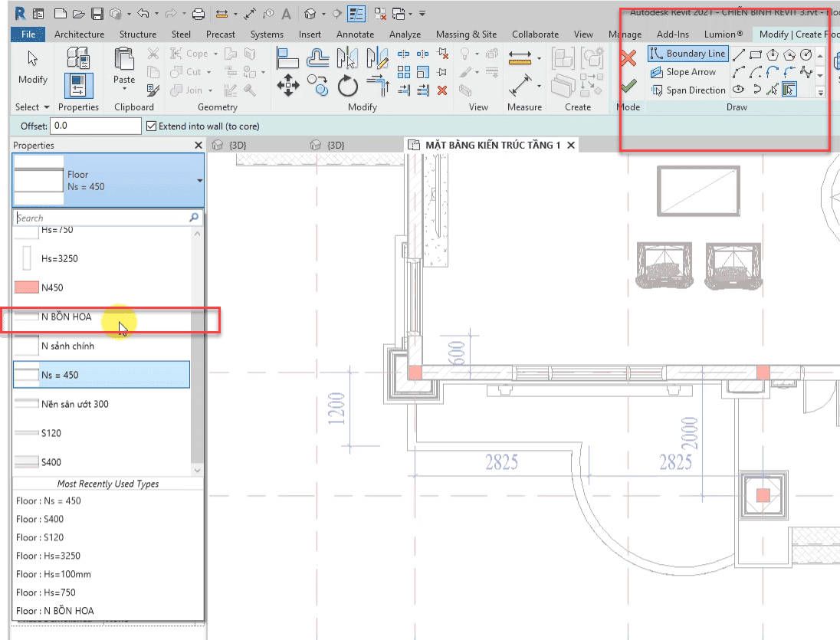Image resolution: width=840 pixels, height=640 pixels.
Task: Toggle the Properties palette button
Action: click(78, 86)
